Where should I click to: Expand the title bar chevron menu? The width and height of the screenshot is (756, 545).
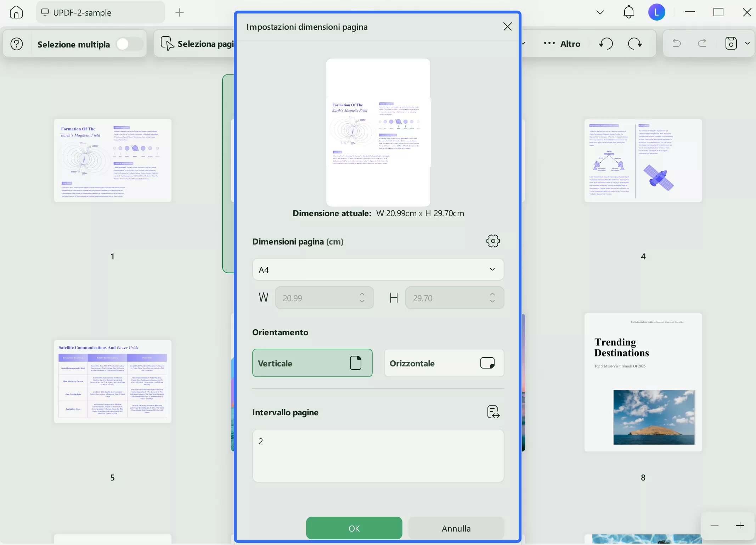600,12
